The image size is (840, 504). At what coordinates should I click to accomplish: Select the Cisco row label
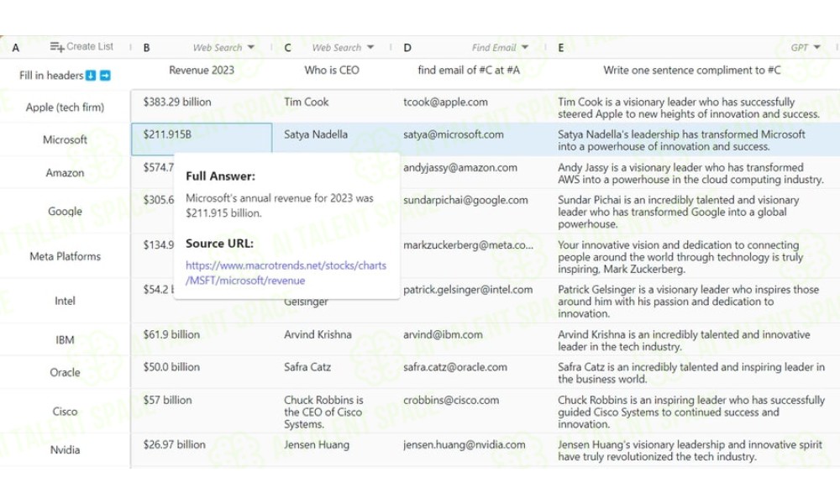click(x=65, y=412)
